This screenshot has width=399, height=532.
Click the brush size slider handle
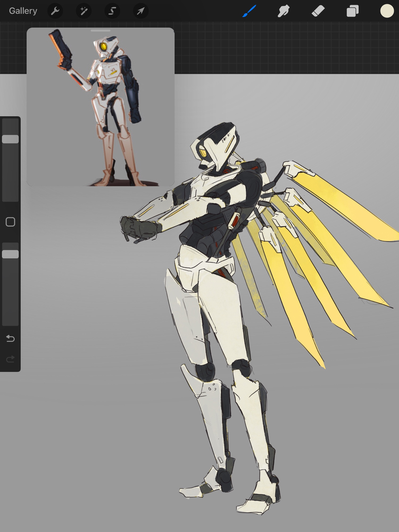pos(10,139)
